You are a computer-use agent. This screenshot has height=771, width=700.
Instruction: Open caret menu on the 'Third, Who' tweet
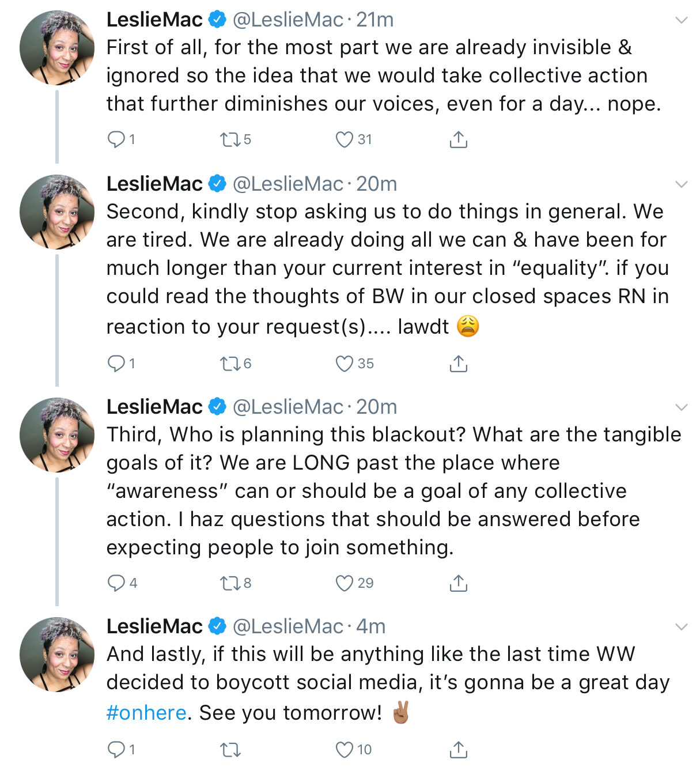[682, 407]
